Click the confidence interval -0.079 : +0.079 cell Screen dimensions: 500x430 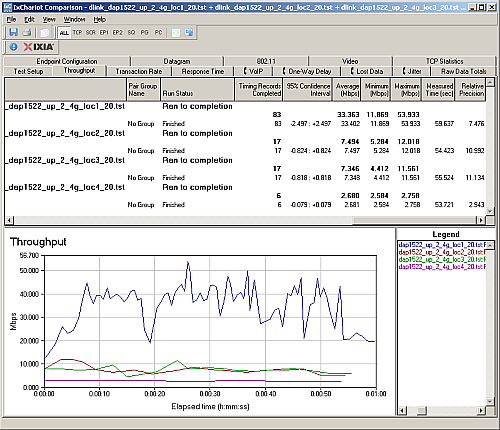(311, 205)
